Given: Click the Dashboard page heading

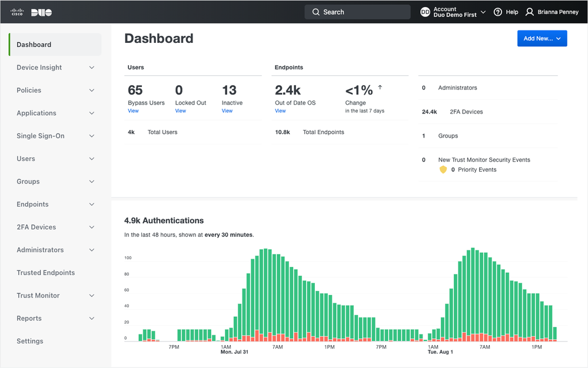Looking at the screenshot, I should pos(159,39).
